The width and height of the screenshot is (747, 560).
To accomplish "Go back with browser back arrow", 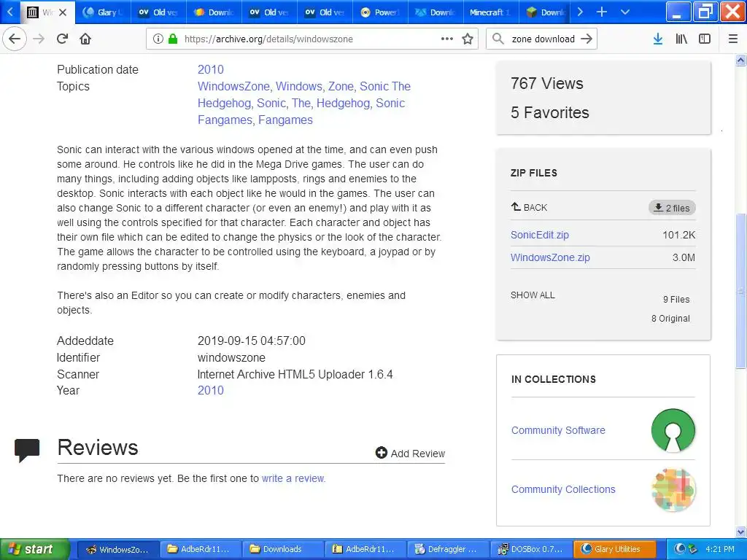I will [x=15, y=39].
